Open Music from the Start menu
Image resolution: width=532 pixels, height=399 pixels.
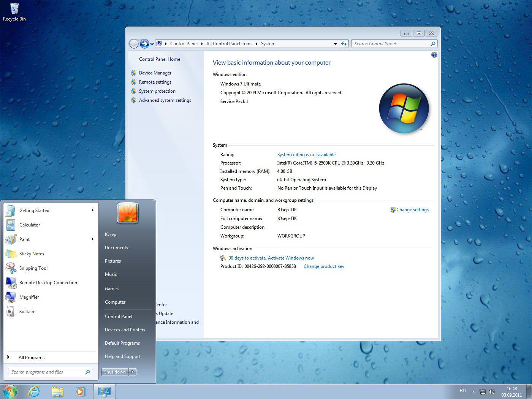111,274
